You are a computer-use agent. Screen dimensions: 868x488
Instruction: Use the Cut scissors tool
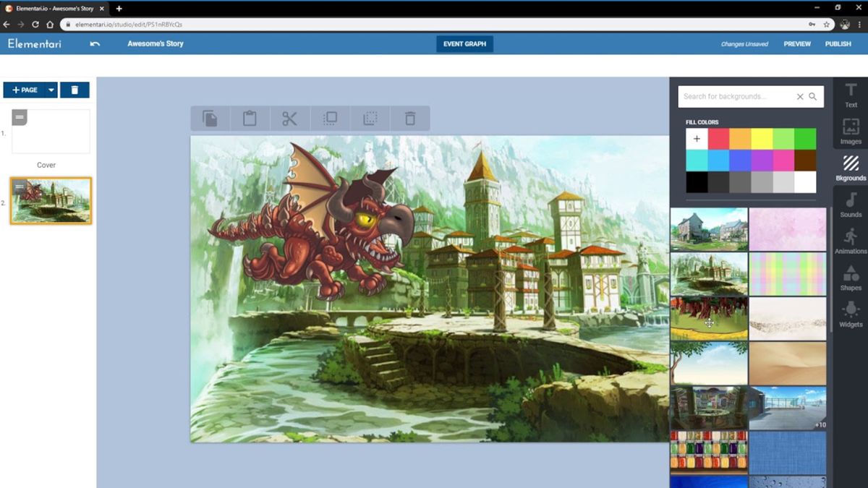[289, 119]
